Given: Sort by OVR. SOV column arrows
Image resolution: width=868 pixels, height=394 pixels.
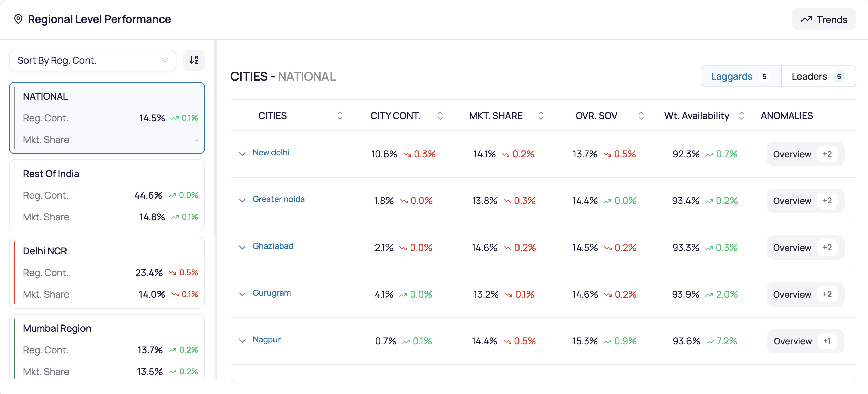Looking at the screenshot, I should coord(641,116).
